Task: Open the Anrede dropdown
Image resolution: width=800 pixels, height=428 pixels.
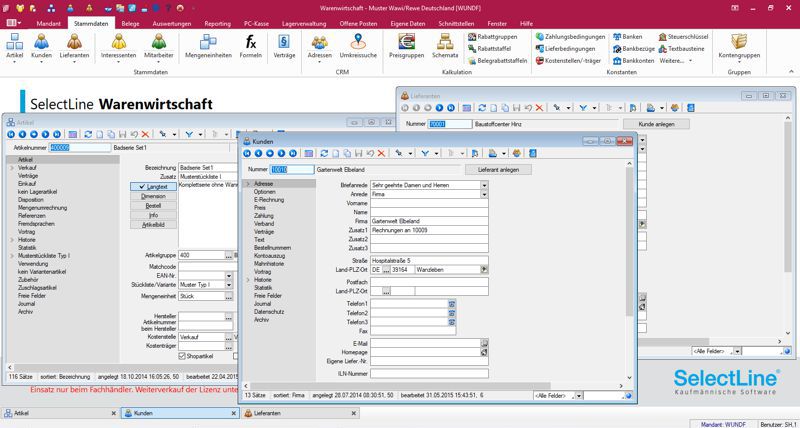Action: pos(484,194)
